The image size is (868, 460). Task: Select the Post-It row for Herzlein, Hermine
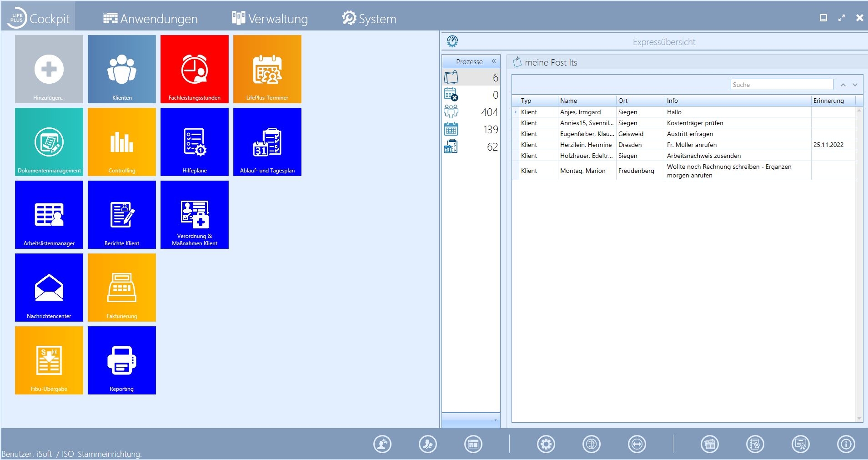[x=682, y=145]
